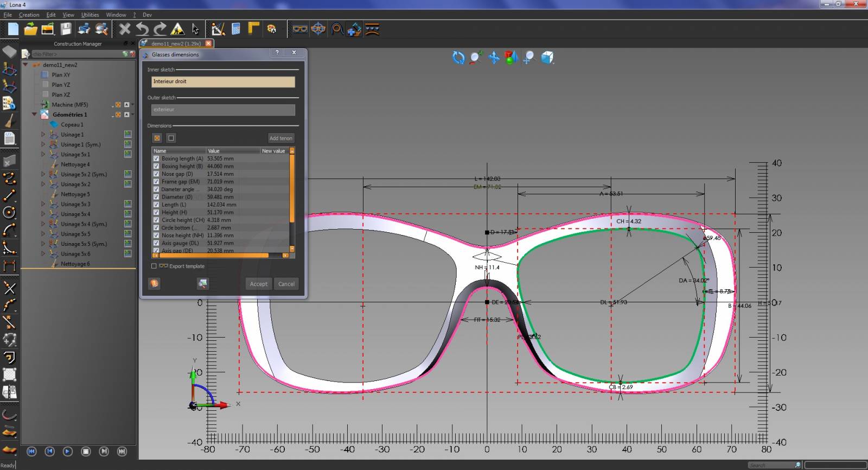Image resolution: width=868 pixels, height=470 pixels.
Task: Click the Add tenon button
Action: coord(281,138)
